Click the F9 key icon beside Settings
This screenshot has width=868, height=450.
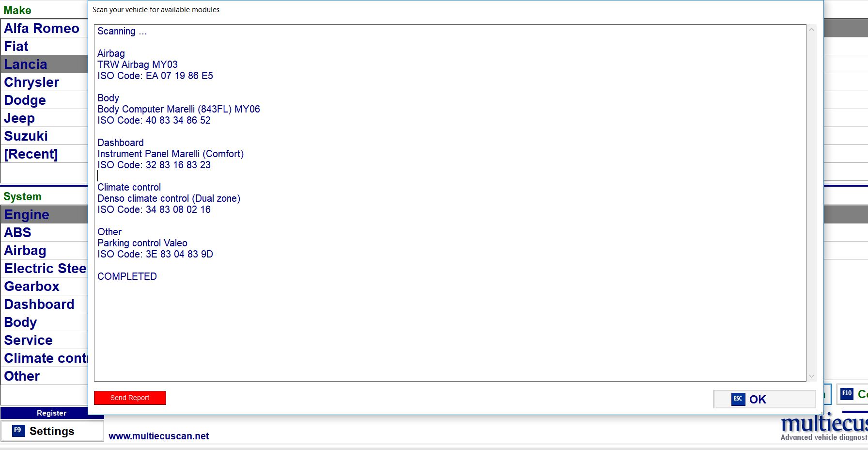[18, 431]
